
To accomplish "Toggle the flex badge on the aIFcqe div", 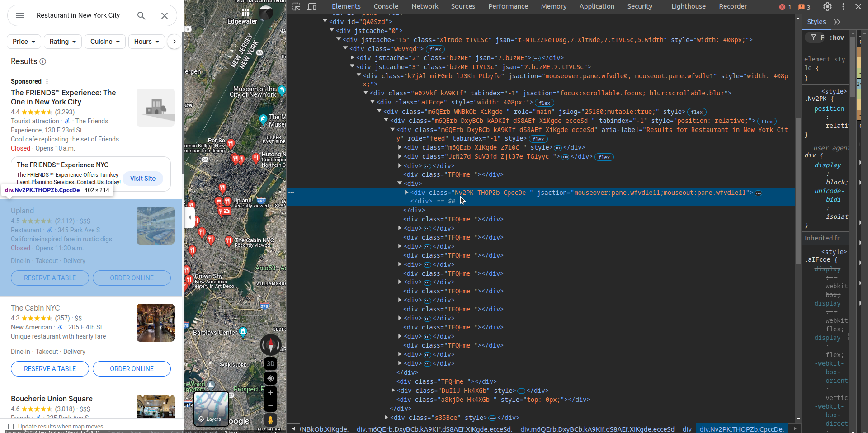I will (x=545, y=103).
